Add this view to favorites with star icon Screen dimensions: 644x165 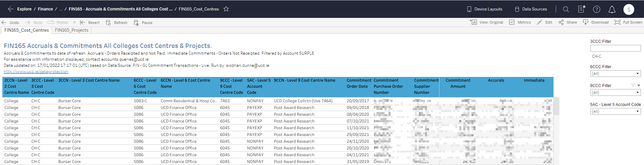coord(226,9)
